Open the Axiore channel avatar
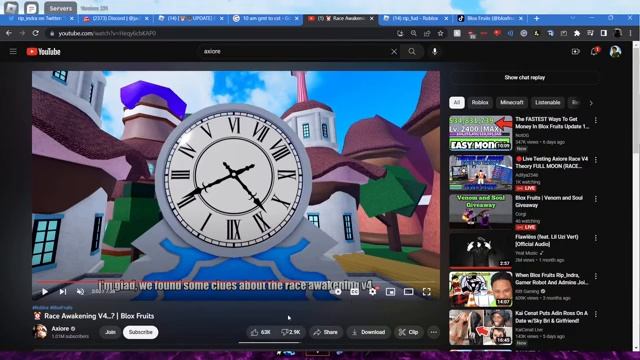 [40, 332]
